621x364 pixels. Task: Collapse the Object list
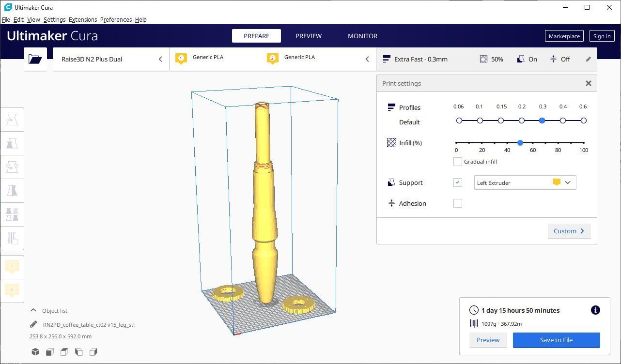click(33, 310)
